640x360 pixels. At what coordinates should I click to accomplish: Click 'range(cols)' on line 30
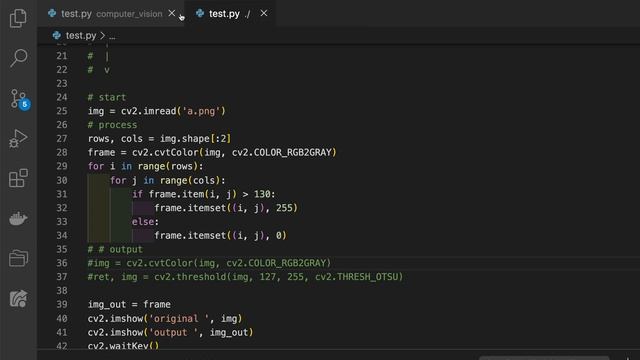pos(190,180)
